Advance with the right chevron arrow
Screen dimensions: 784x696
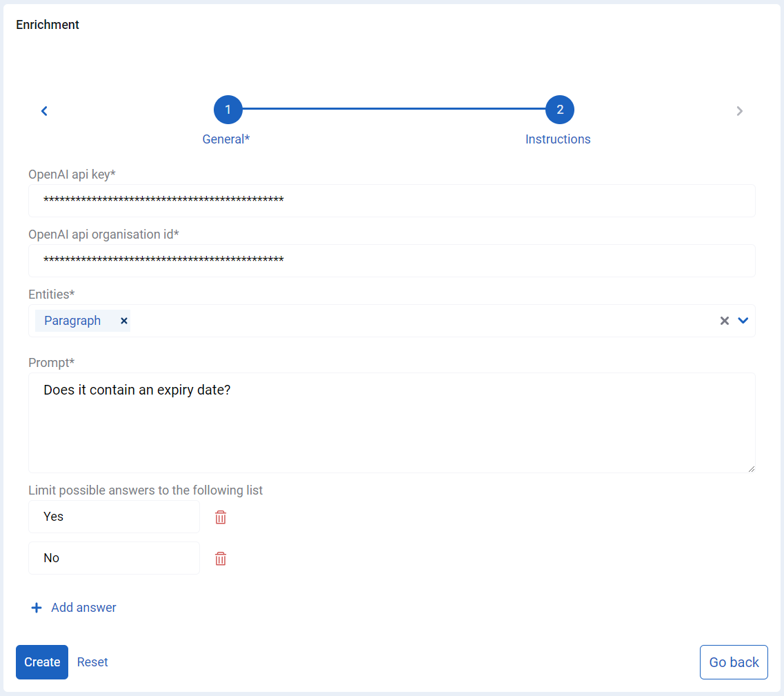tap(739, 111)
